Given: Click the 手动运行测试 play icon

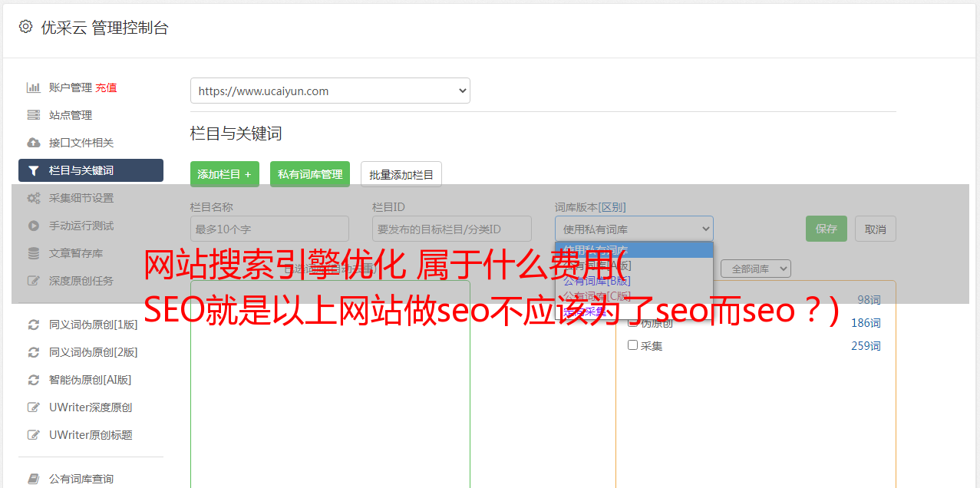Looking at the screenshot, I should click(34, 226).
